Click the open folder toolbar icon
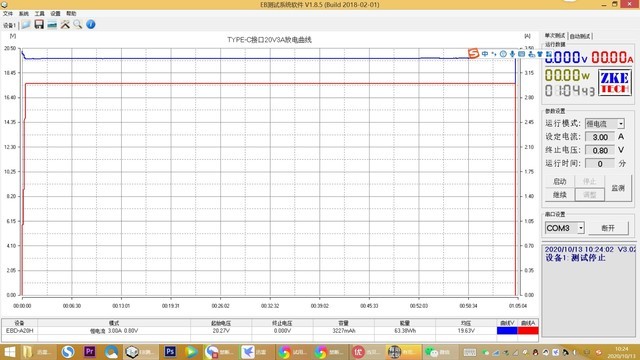This screenshot has height=360, width=640. 26,24
